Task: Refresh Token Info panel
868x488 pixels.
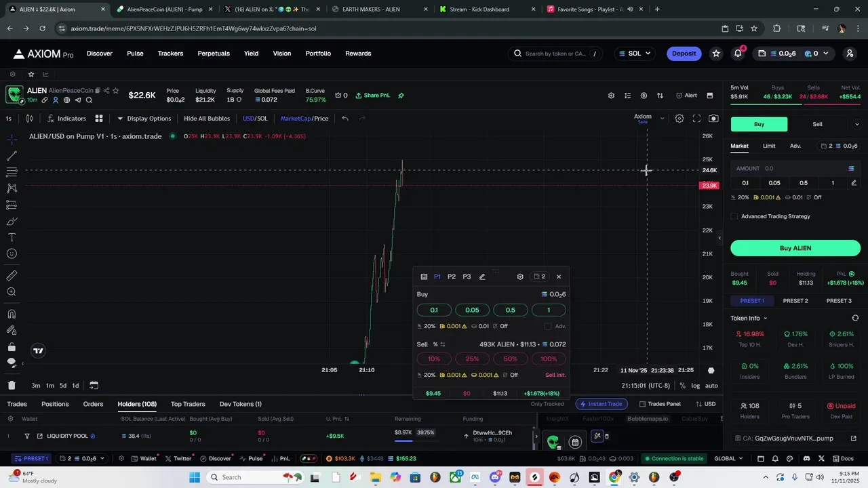Action: pos(855,318)
